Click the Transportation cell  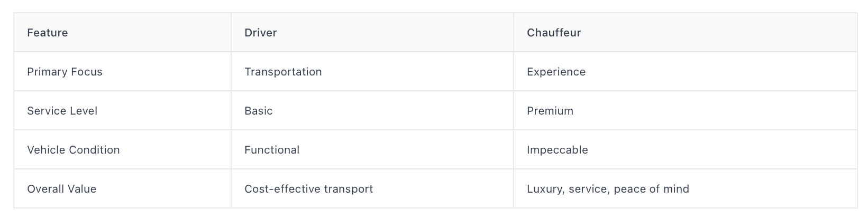[x=372, y=72]
